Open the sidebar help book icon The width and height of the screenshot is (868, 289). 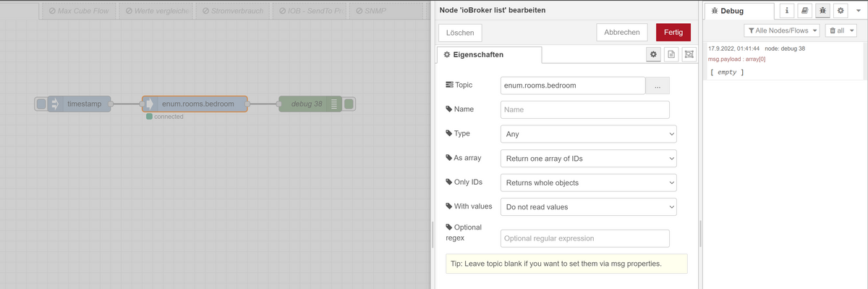click(x=805, y=11)
